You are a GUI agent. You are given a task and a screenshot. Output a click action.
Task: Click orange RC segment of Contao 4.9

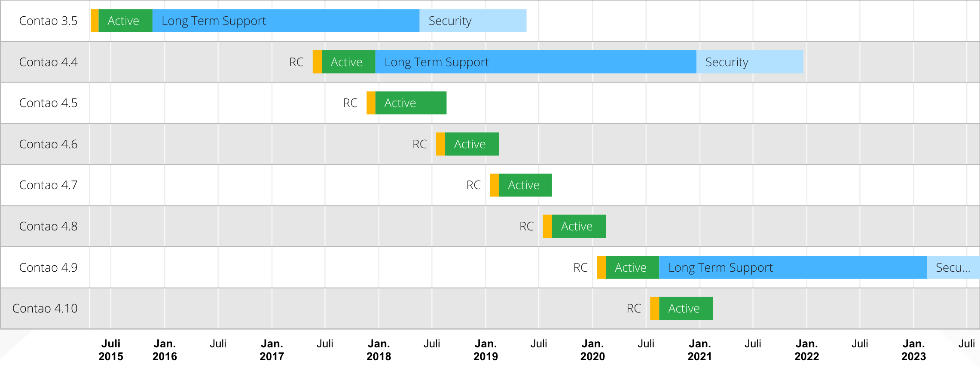coord(601,267)
